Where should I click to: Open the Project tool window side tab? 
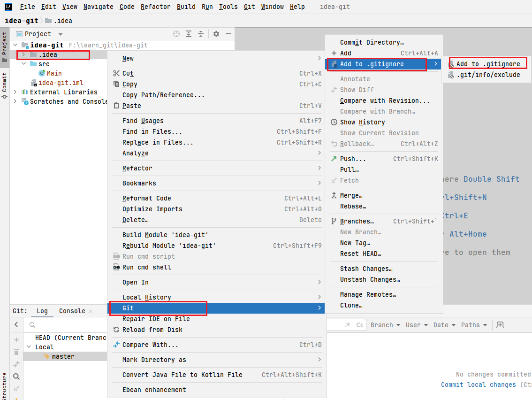pos(4,47)
